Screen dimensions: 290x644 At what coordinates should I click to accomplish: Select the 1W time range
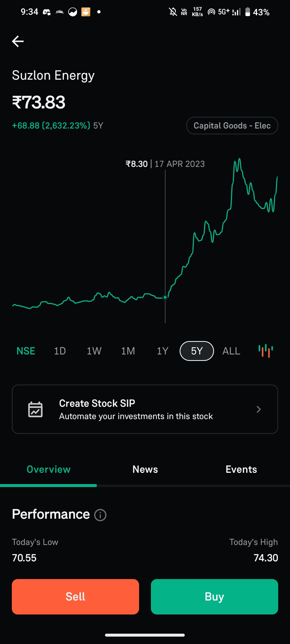[x=94, y=351]
